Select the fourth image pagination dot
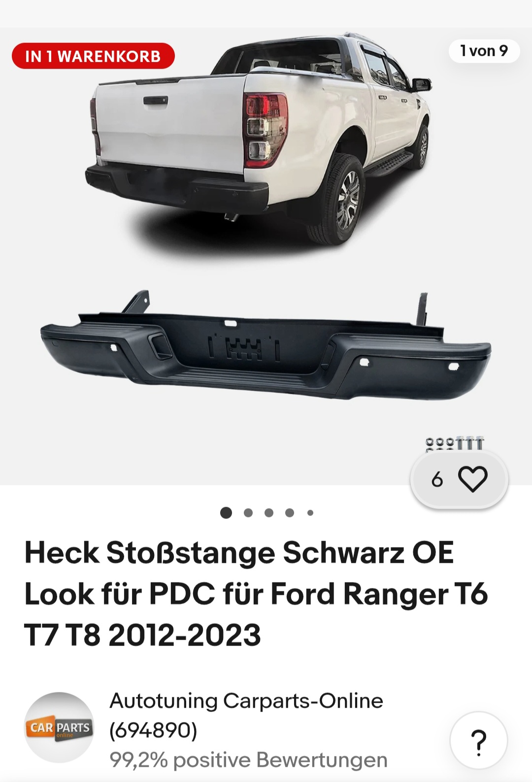The width and height of the screenshot is (532, 782). (x=290, y=513)
